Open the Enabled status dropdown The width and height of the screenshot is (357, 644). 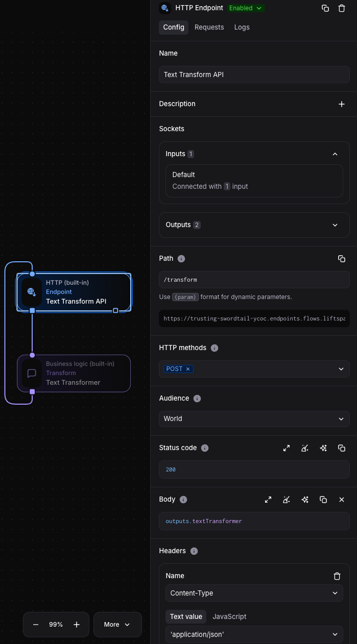tap(246, 8)
